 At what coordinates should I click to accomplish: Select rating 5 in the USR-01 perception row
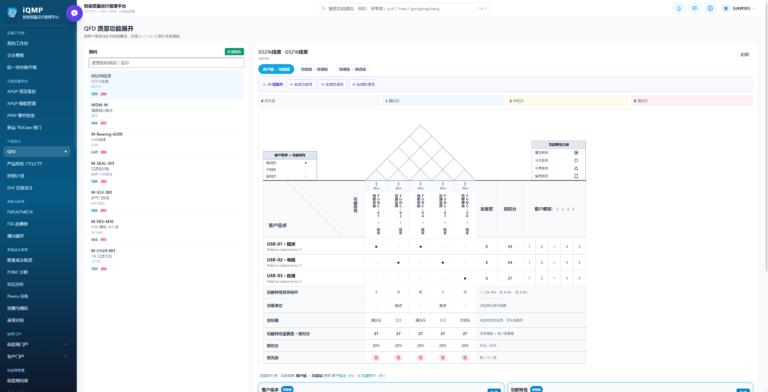pos(579,246)
